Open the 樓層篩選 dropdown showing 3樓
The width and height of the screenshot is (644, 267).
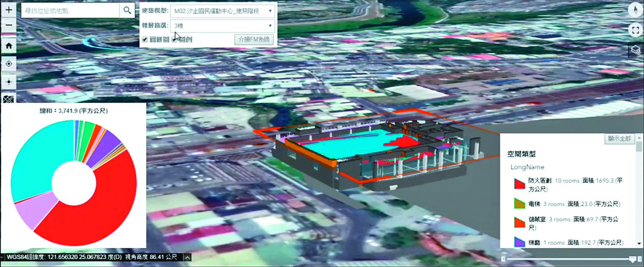[x=222, y=26]
